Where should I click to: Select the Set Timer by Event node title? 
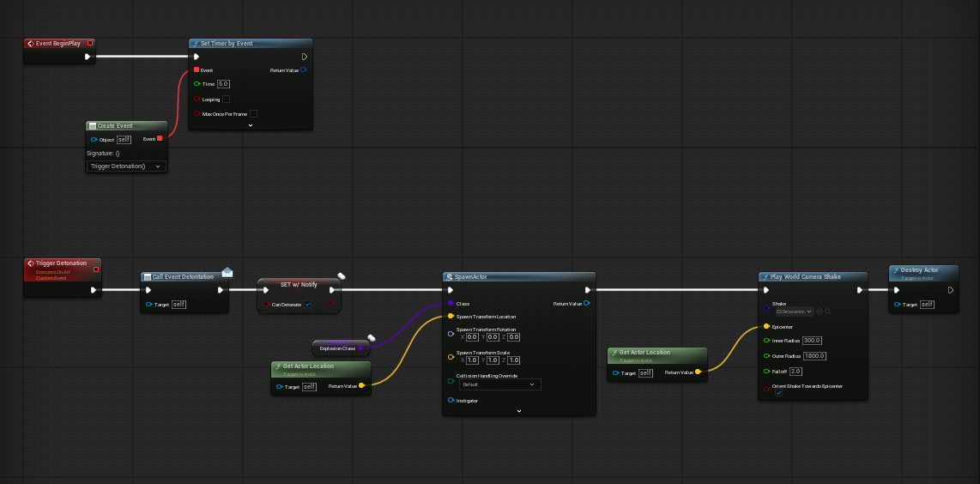coord(227,44)
